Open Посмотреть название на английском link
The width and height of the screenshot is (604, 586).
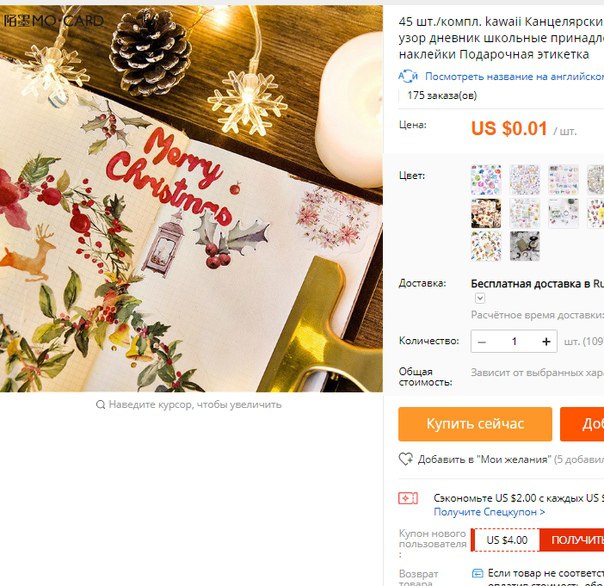pos(514,77)
